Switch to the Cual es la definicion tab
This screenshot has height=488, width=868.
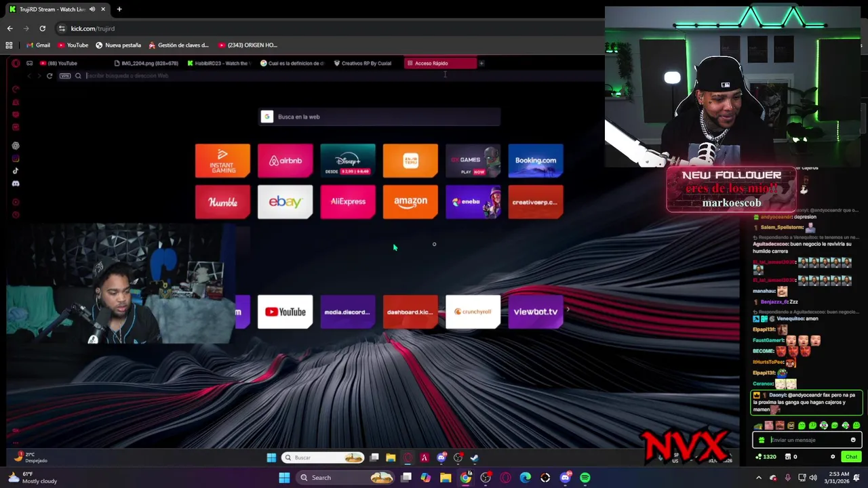tap(294, 63)
